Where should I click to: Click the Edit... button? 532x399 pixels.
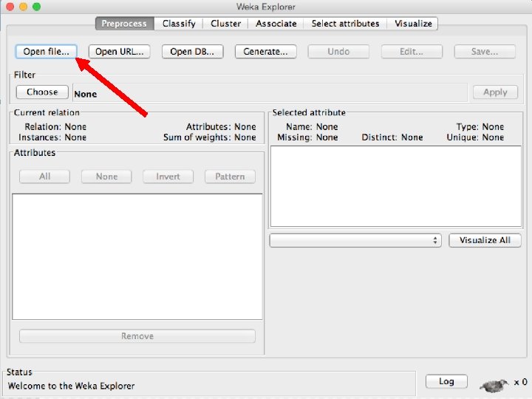click(x=412, y=52)
